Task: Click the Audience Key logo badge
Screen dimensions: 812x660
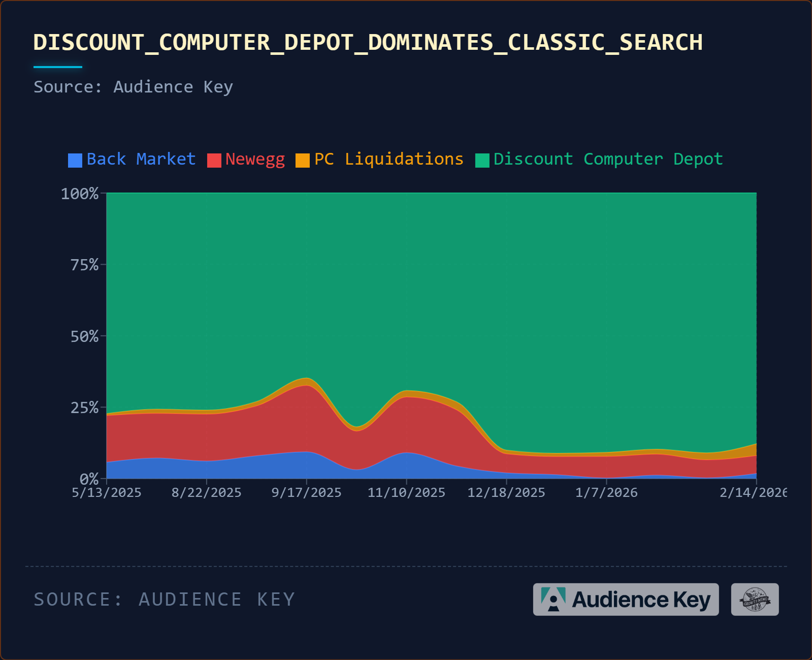Action: click(x=626, y=600)
